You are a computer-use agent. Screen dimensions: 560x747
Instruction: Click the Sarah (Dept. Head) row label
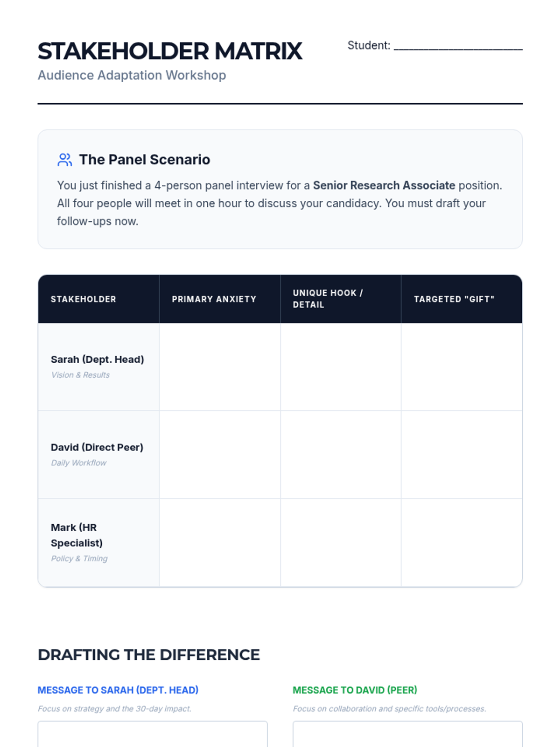98,359
